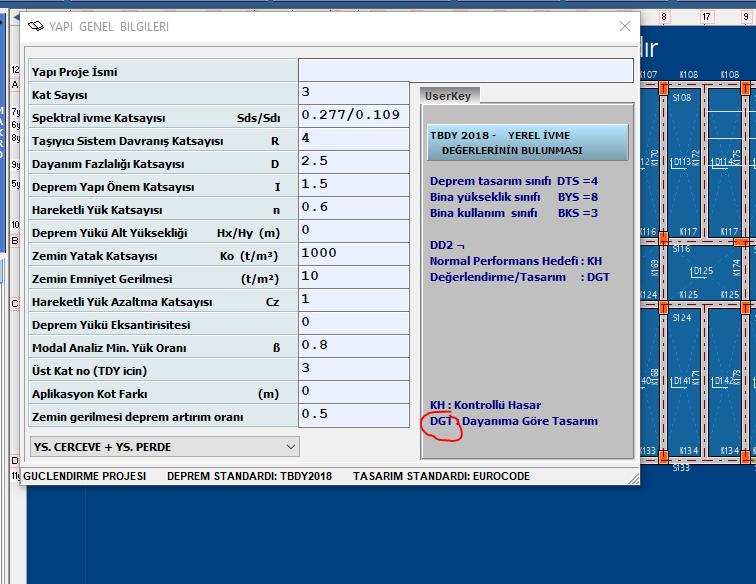
Task: Click the Spektral İvme Katsayısı Sds/Sdı field
Action: pyautogui.click(x=353, y=116)
